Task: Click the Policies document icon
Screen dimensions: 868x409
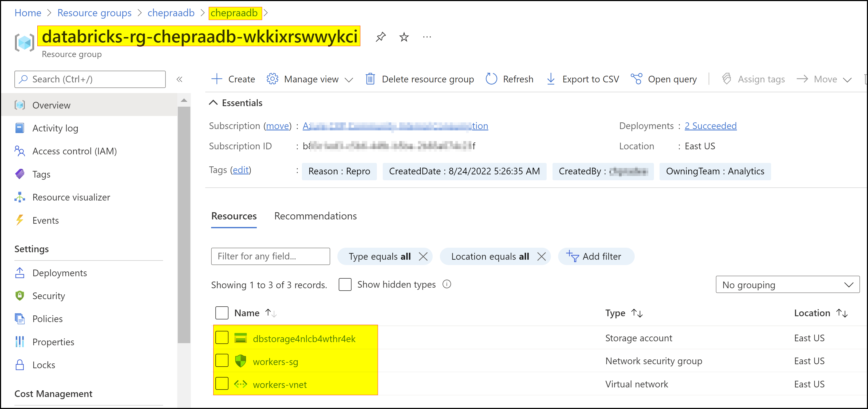Action: 20,318
